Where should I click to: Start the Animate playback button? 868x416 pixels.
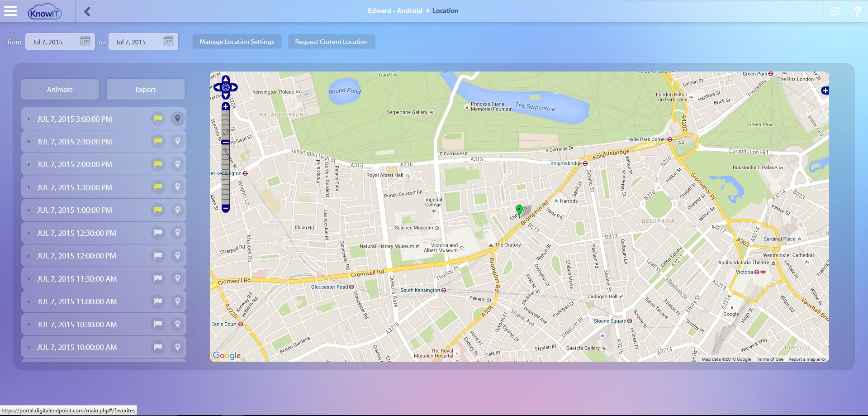point(60,89)
